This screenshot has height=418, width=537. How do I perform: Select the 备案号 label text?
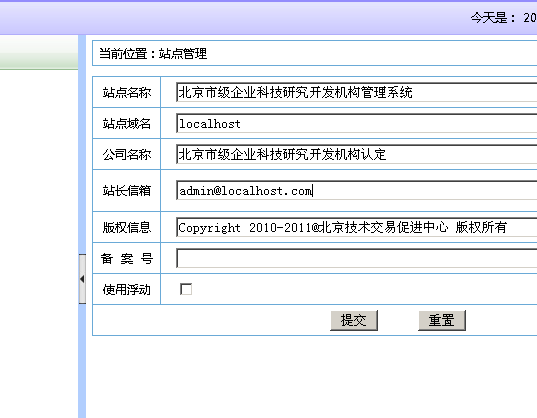[x=127, y=258]
